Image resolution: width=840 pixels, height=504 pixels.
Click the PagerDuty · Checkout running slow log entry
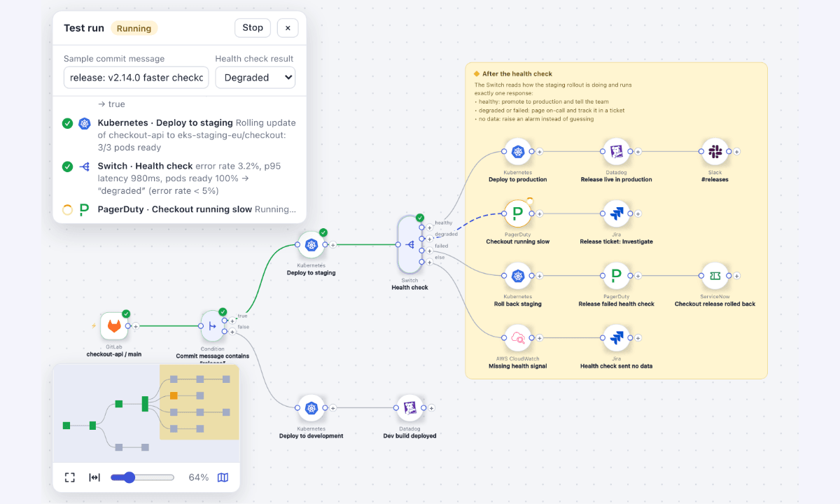point(178,209)
